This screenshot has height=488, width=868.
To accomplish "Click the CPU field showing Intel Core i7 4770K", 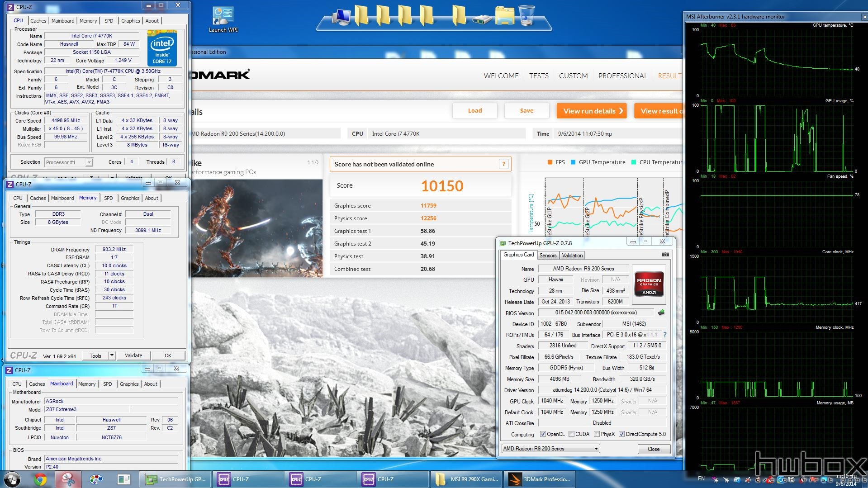I will (x=446, y=133).
